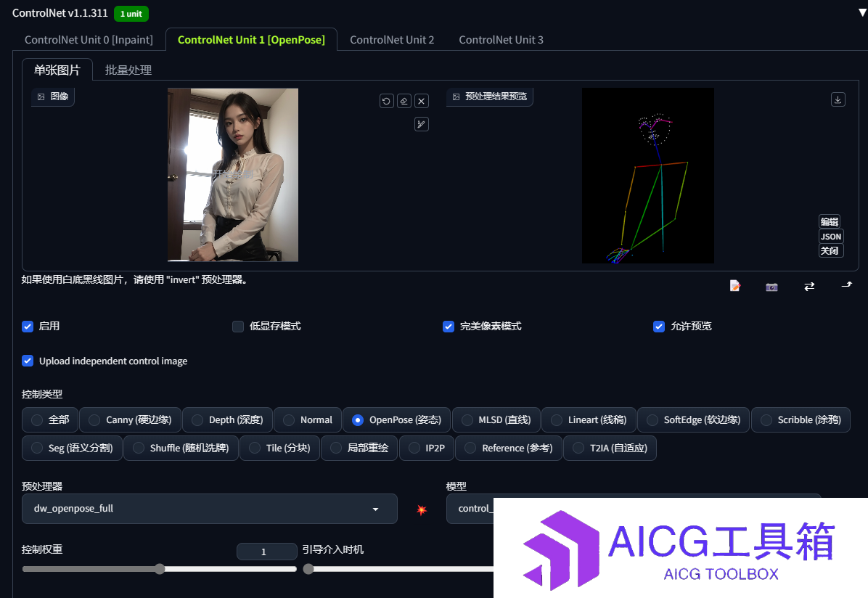Select the SoftEdge (软边缘) control type
Screen dimensions: 868x598
click(694, 419)
